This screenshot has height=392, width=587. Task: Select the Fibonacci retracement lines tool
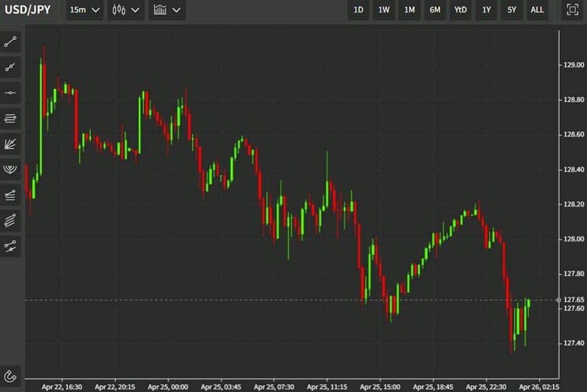[10, 195]
